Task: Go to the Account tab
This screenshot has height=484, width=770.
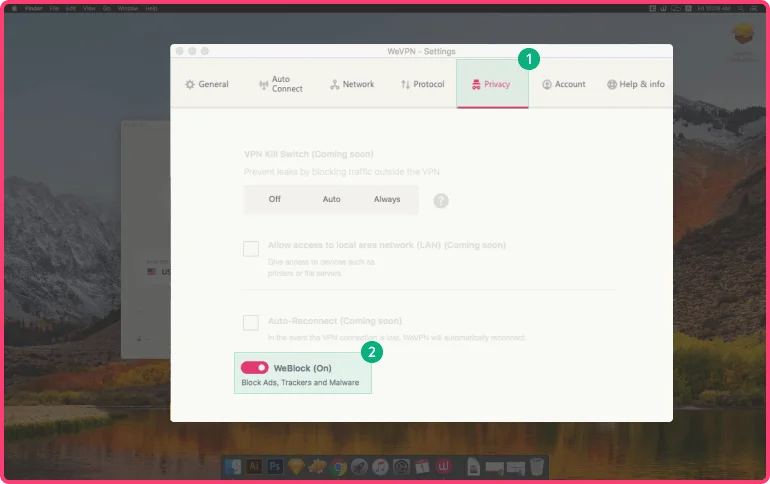Action: click(x=564, y=84)
